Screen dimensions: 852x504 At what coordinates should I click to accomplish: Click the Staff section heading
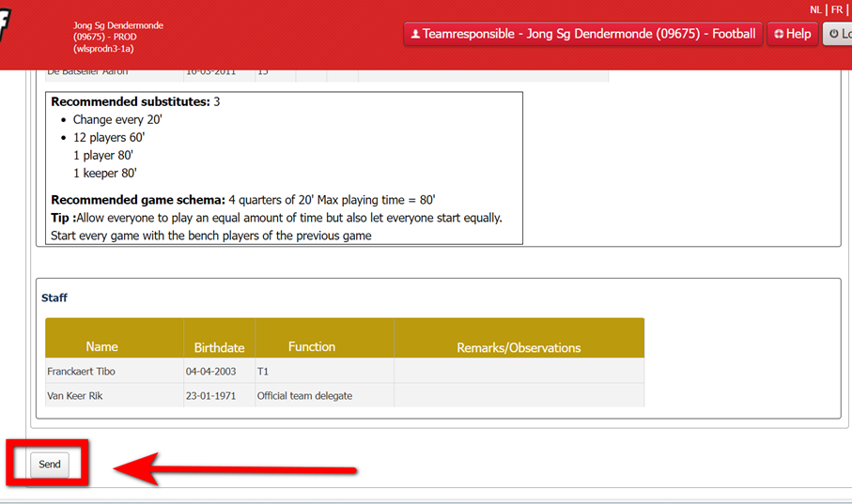pyautogui.click(x=54, y=298)
